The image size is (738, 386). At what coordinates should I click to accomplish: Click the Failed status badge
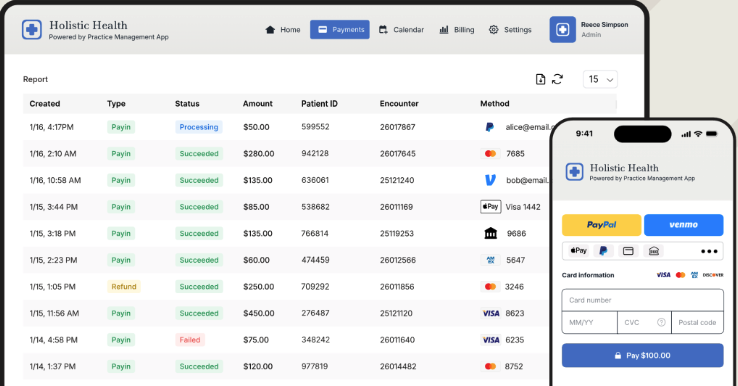pos(190,340)
